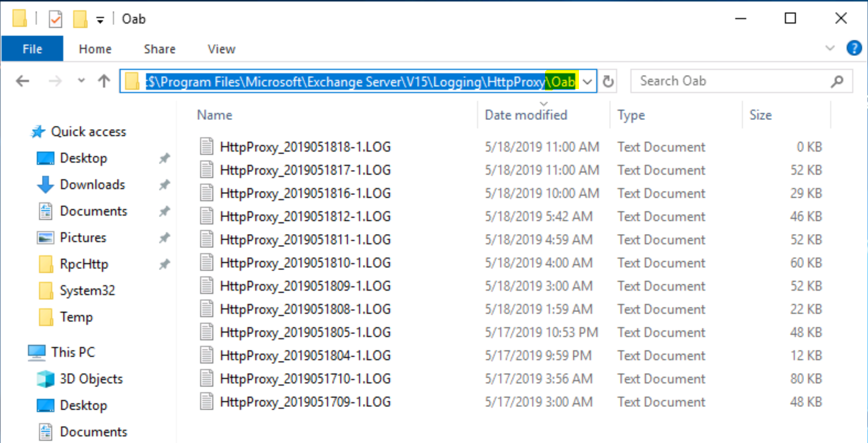Image resolution: width=868 pixels, height=443 pixels.
Task: Open Temp folder in navigation pane
Action: (77, 317)
